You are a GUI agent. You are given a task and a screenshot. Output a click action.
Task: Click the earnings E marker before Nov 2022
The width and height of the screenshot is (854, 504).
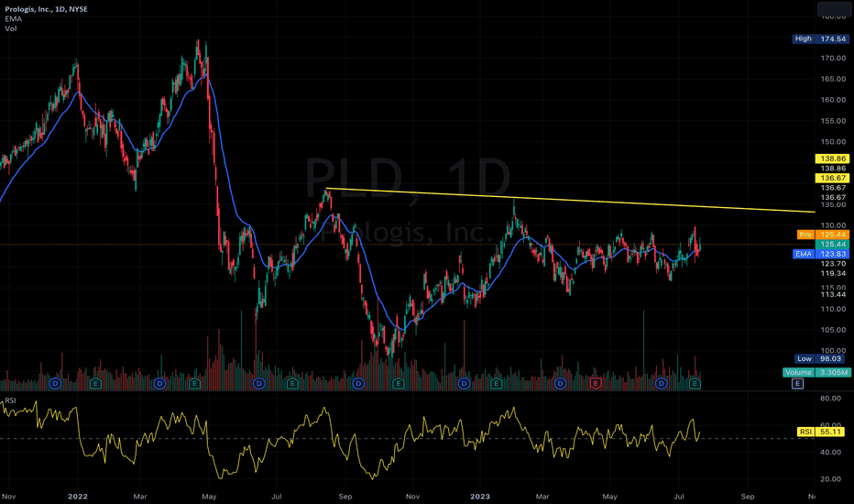click(398, 384)
